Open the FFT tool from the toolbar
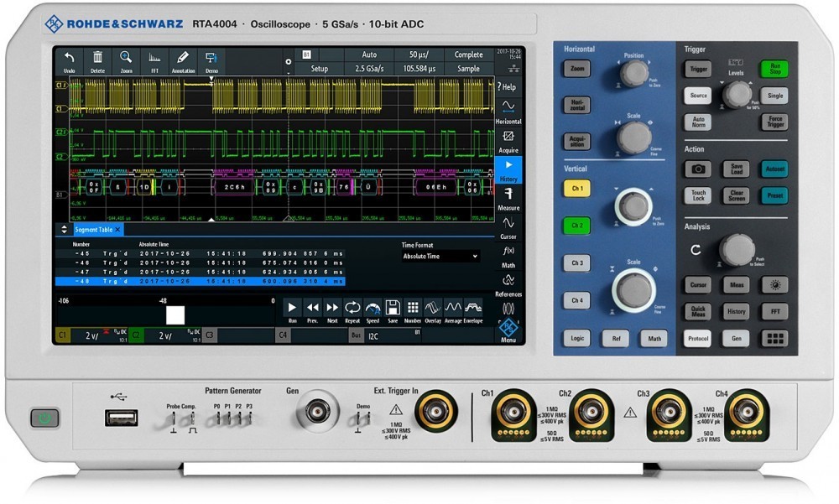This screenshot has height=504, width=839. pos(154,62)
